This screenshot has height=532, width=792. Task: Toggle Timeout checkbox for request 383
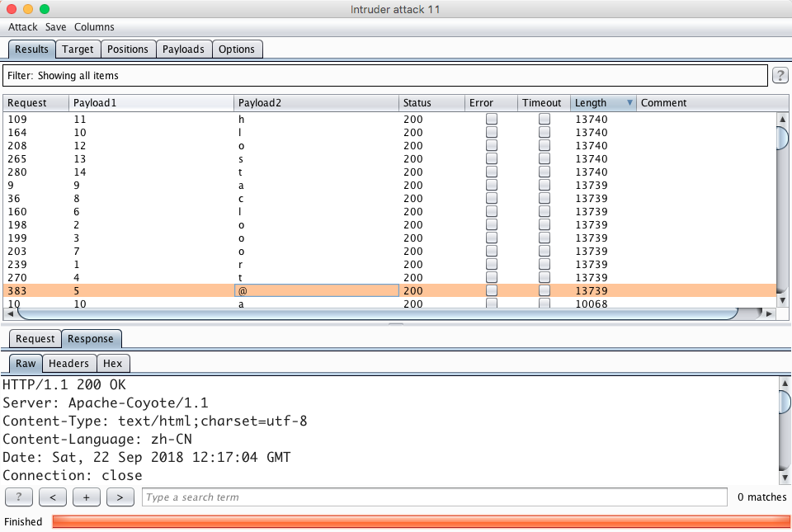[x=544, y=290]
